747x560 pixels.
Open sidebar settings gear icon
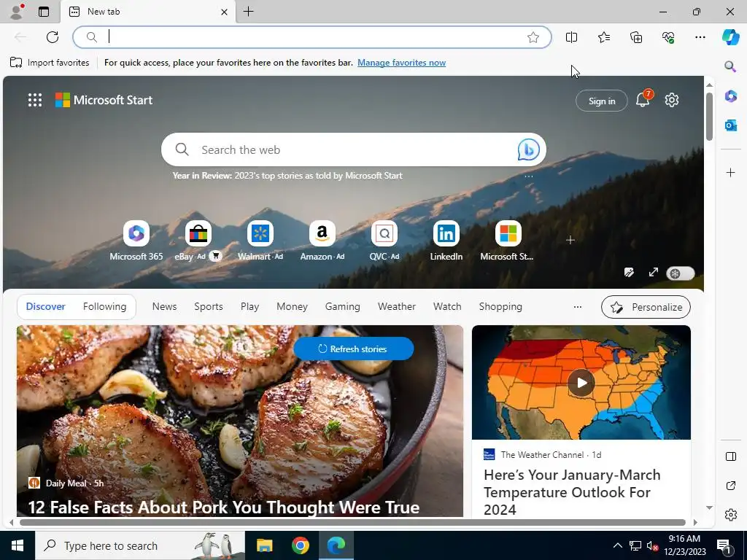click(730, 515)
